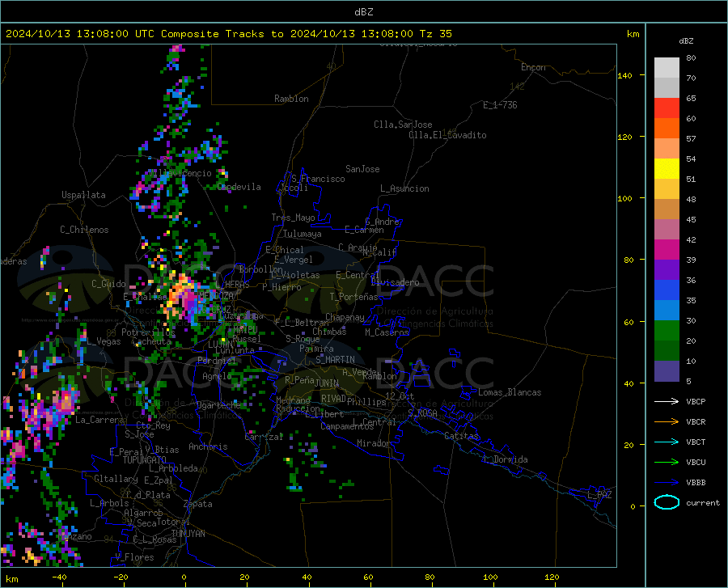Click the -40 tick on horizontal km axis

(59, 577)
